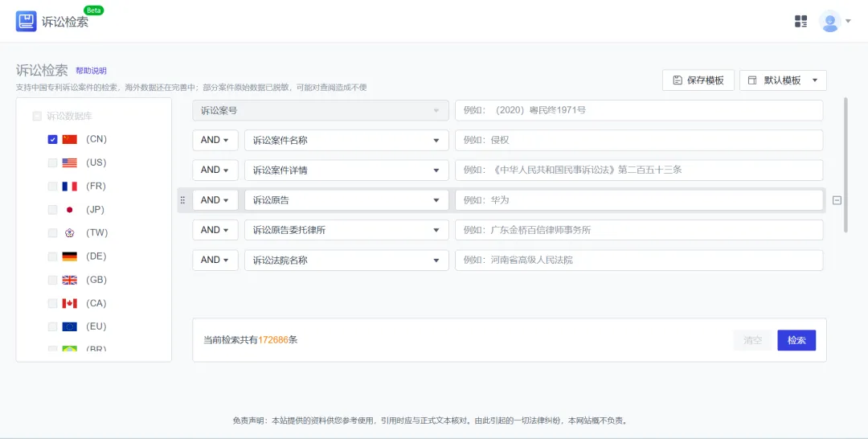Click the 保存模板 button
The image size is (868, 439).
click(x=698, y=80)
